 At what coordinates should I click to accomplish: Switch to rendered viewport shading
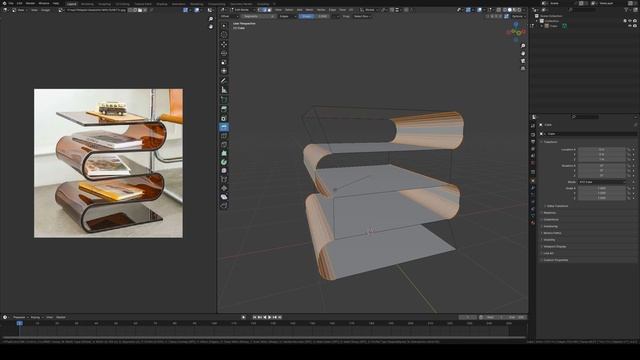(519, 10)
